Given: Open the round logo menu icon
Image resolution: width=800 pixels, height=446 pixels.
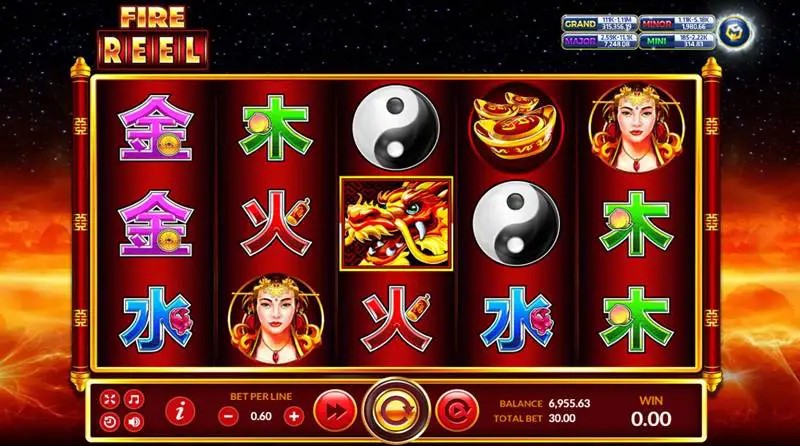Looking at the screenshot, I should point(735,33).
